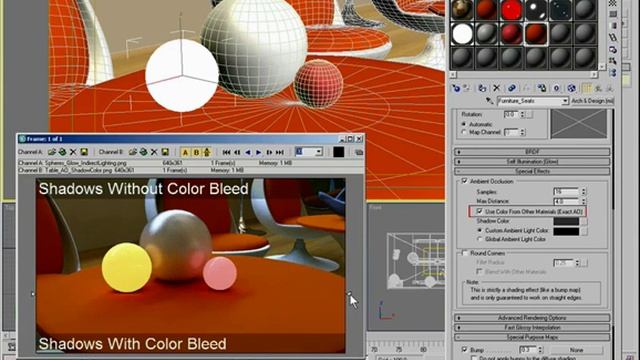Close Channel B with its X icon
The height and width of the screenshot is (360, 640).
point(154,152)
